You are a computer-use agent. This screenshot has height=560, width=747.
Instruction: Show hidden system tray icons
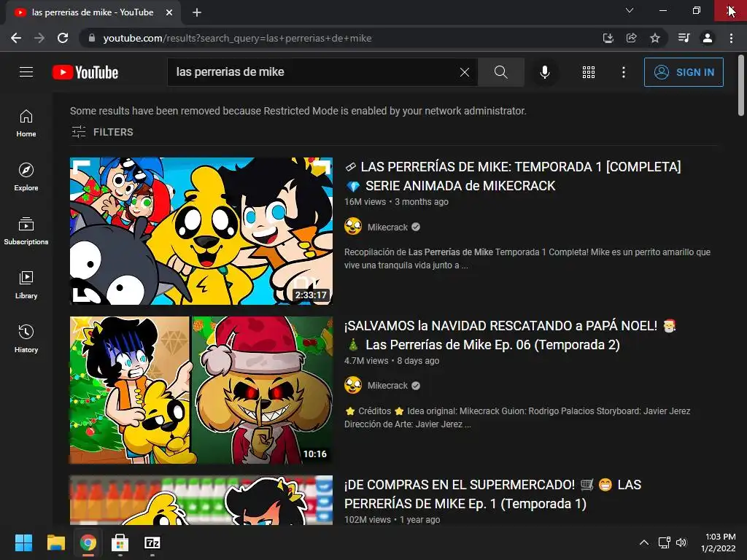click(643, 542)
